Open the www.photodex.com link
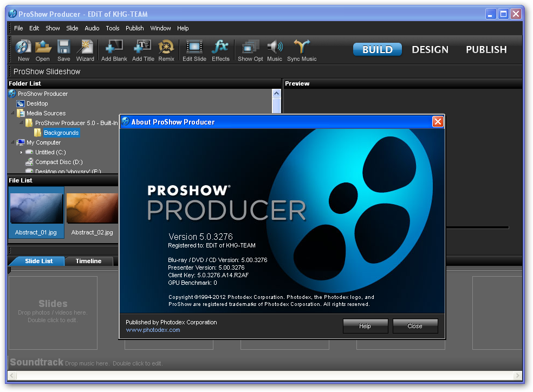Image resolution: width=533 pixels, height=392 pixels. pyautogui.click(x=153, y=330)
